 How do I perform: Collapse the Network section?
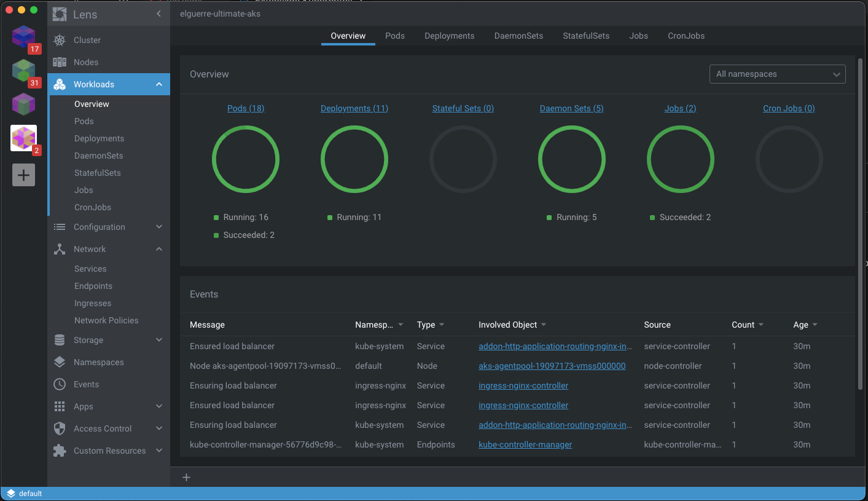159,249
